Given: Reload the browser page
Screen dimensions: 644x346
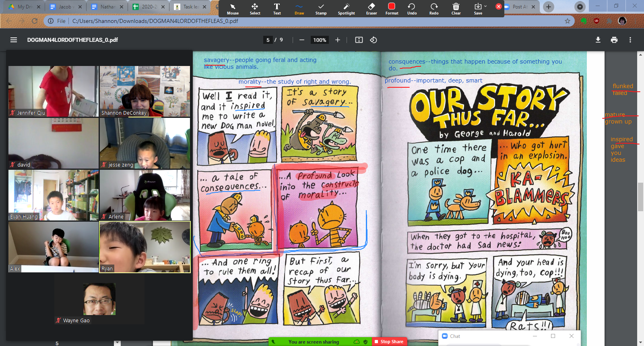Looking at the screenshot, I should point(35,21).
